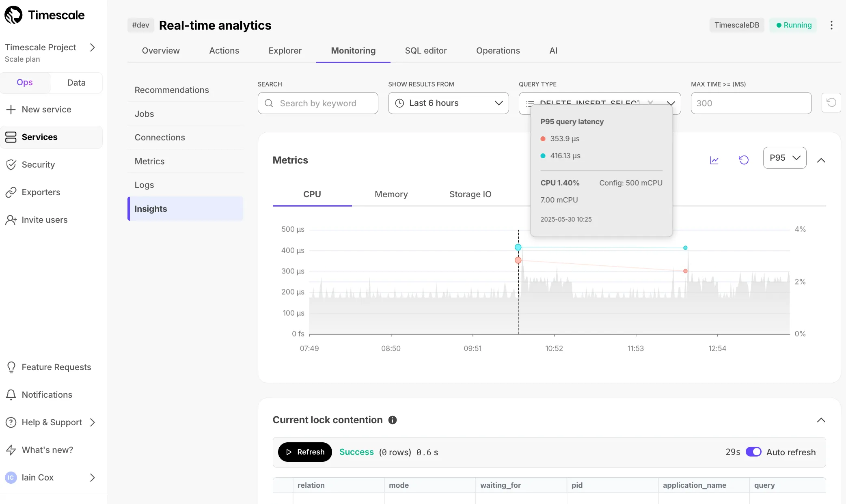This screenshot has width=846, height=504.
Task: Switch to the Ops toggle view
Action: coord(25,82)
